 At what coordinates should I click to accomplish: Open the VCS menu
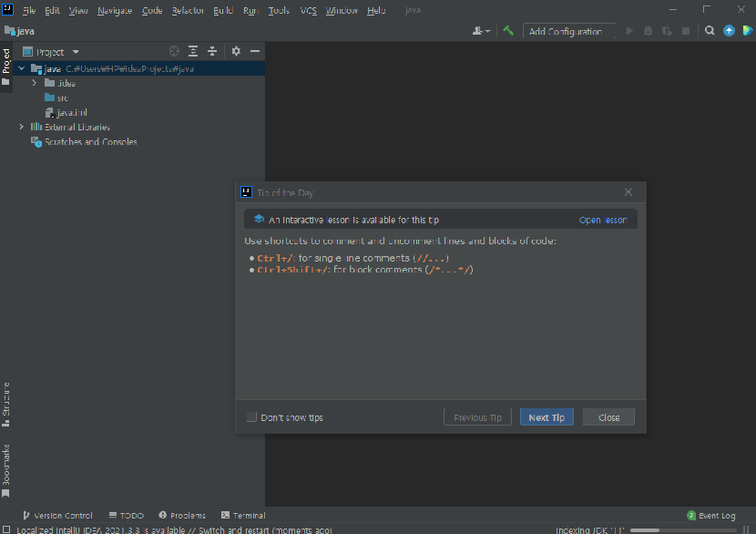coord(309,10)
